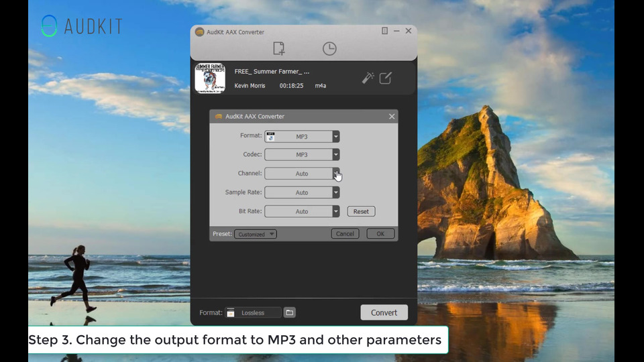Click the duration text '00:18:25'
644x362 pixels.
pyautogui.click(x=291, y=86)
